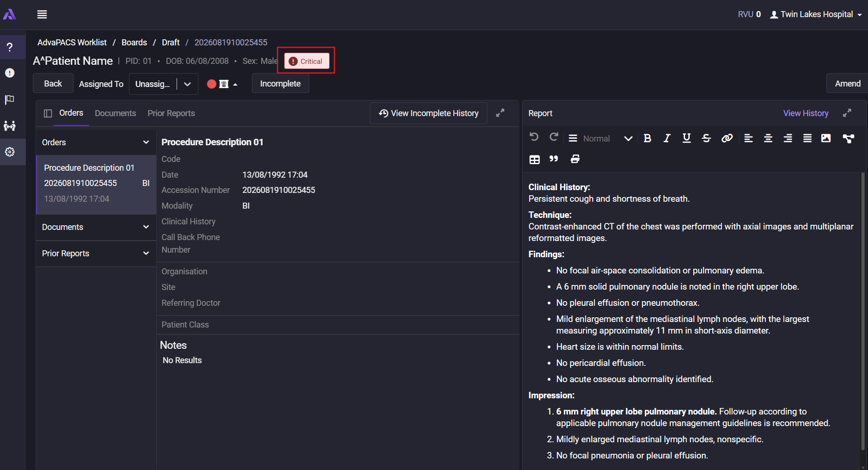
Task: Undo the last report edit
Action: coord(534,137)
